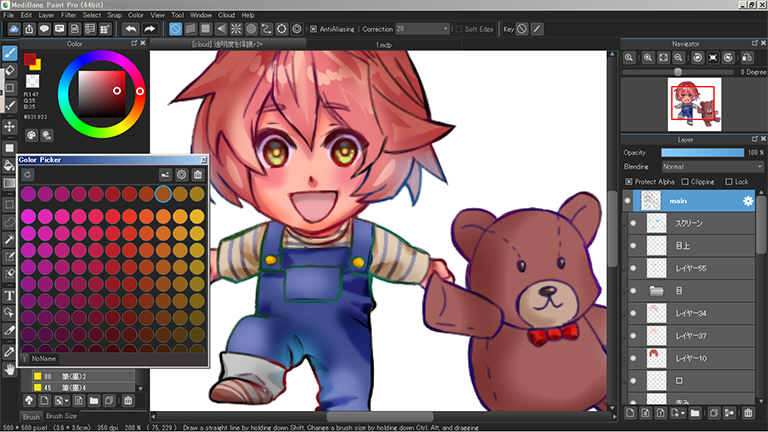
Task: Open the Filter menu
Action: (x=68, y=15)
